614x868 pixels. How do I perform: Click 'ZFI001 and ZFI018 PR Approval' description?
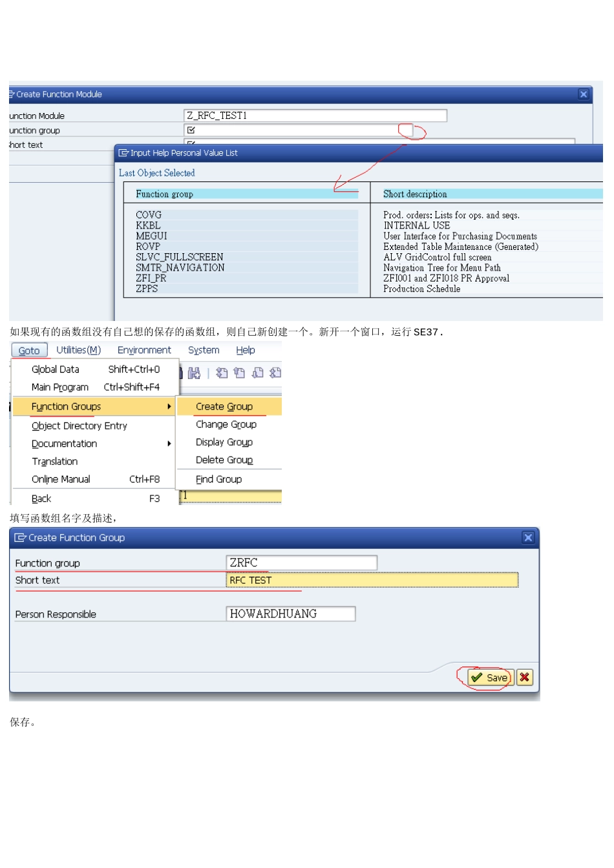click(x=447, y=278)
